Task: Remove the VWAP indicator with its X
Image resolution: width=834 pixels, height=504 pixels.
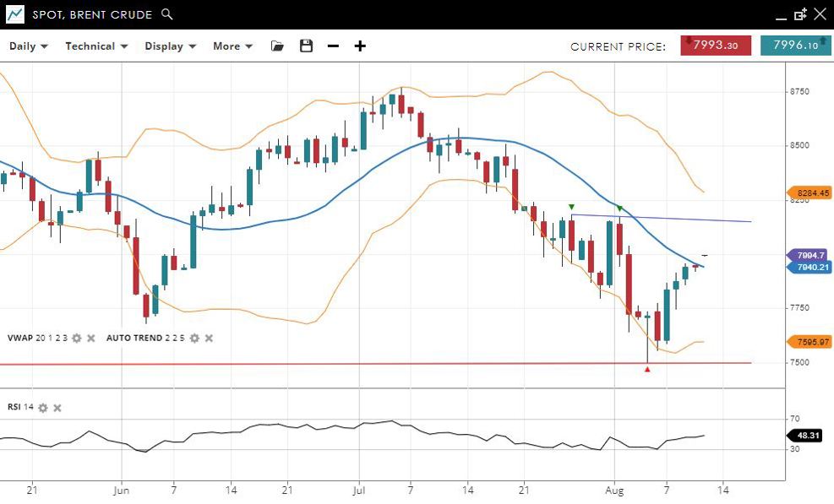Action: [91, 338]
